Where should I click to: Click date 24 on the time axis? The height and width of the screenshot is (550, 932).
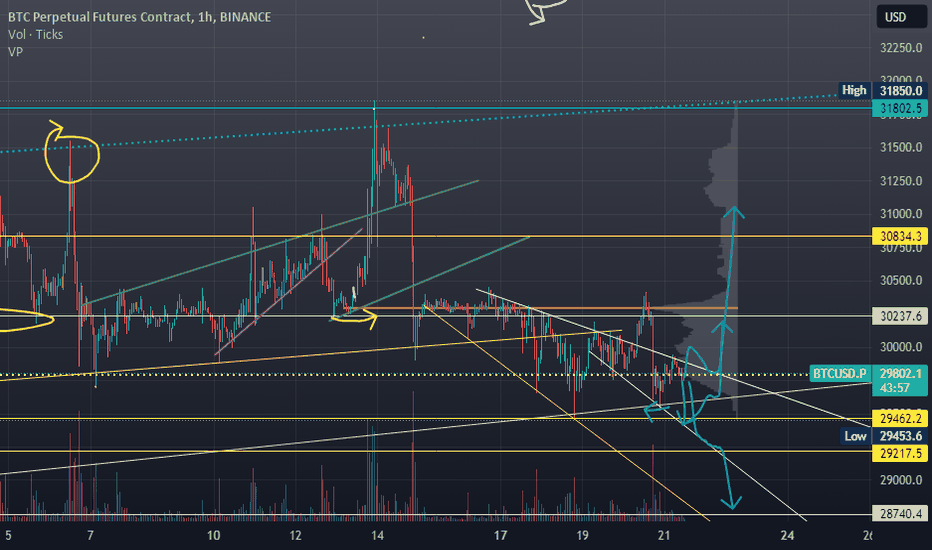(788, 536)
